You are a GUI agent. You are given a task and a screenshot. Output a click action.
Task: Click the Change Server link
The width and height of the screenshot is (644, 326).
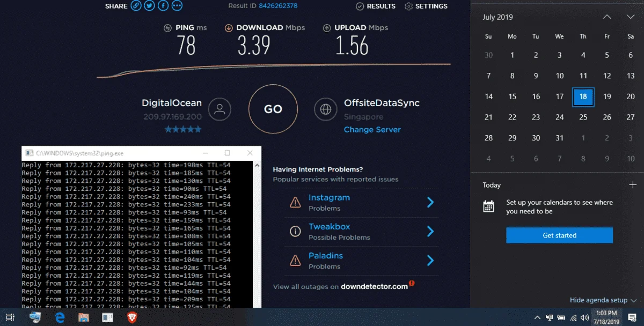372,129
